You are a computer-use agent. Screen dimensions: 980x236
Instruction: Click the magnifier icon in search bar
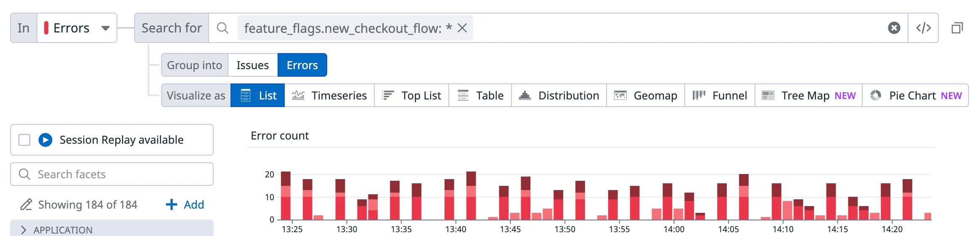click(x=222, y=28)
